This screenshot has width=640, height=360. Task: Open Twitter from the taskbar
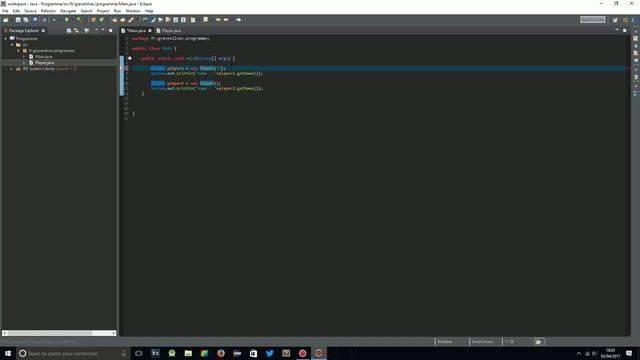tap(269, 353)
